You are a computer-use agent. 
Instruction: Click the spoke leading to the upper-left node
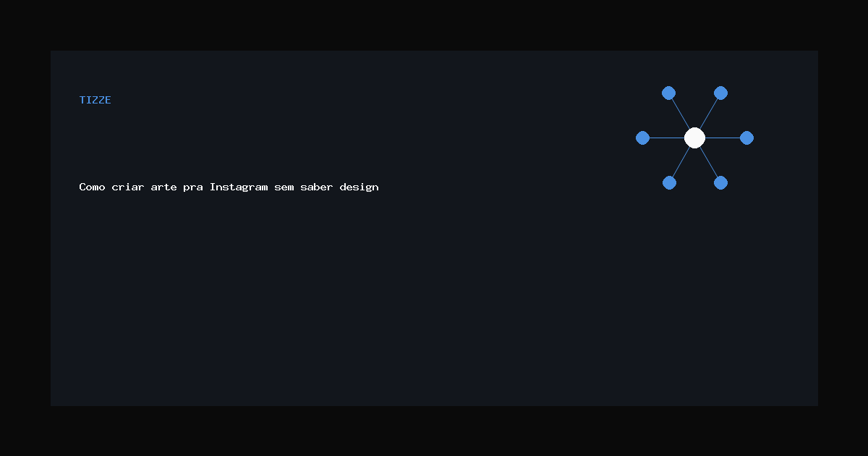pyautogui.click(x=681, y=114)
